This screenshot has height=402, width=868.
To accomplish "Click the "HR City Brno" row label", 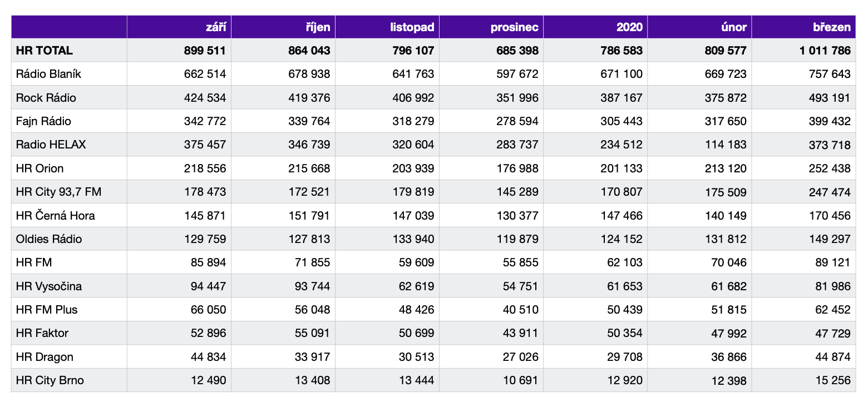I will click(50, 380).
